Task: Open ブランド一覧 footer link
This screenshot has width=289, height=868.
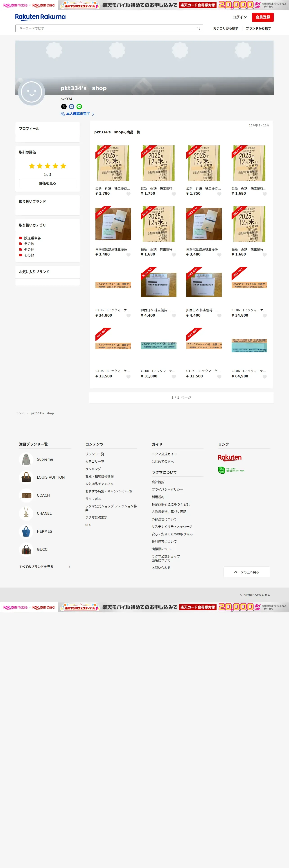Action: 95,454
